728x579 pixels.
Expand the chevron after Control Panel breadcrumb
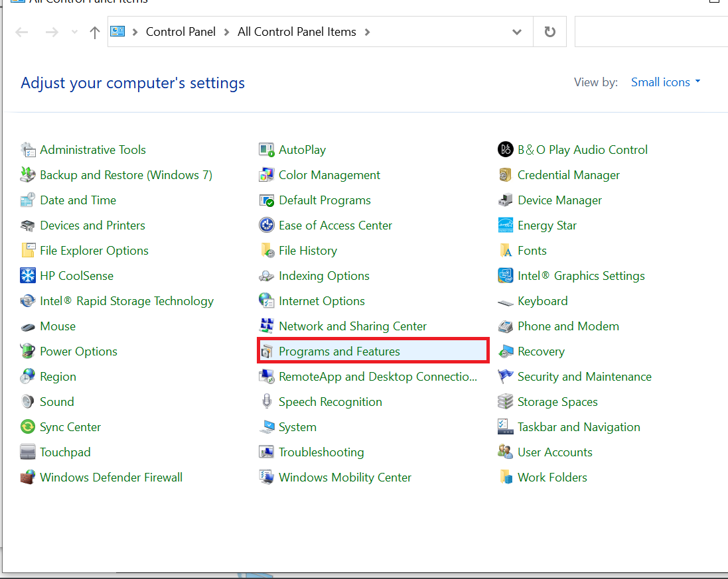[x=226, y=32]
